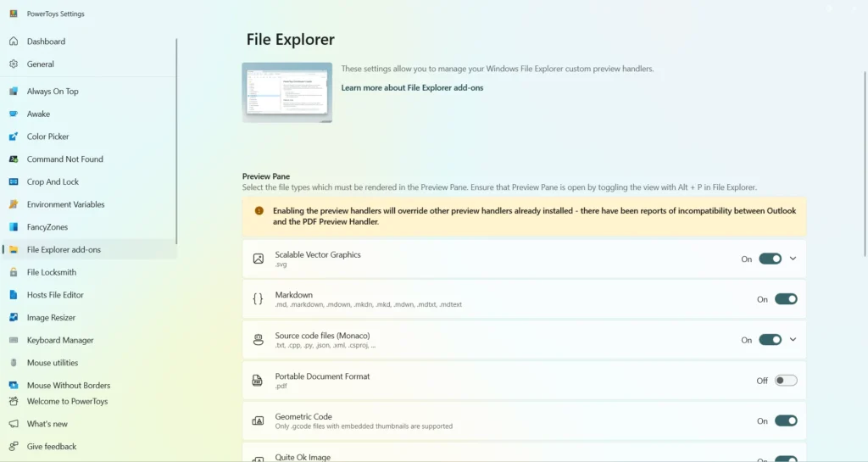Viewport: 868px width, 462px height.
Task: Click the Quite Ok Image label
Action: coord(303,458)
